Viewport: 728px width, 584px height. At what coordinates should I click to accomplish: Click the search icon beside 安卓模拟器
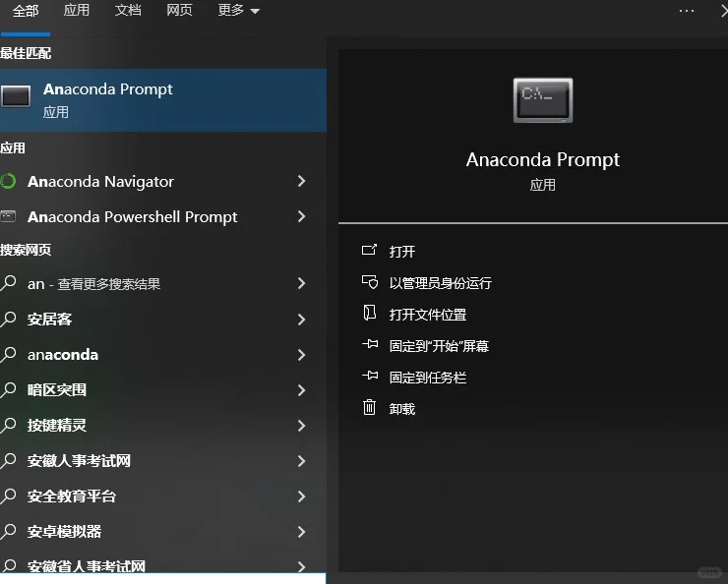click(x=8, y=531)
